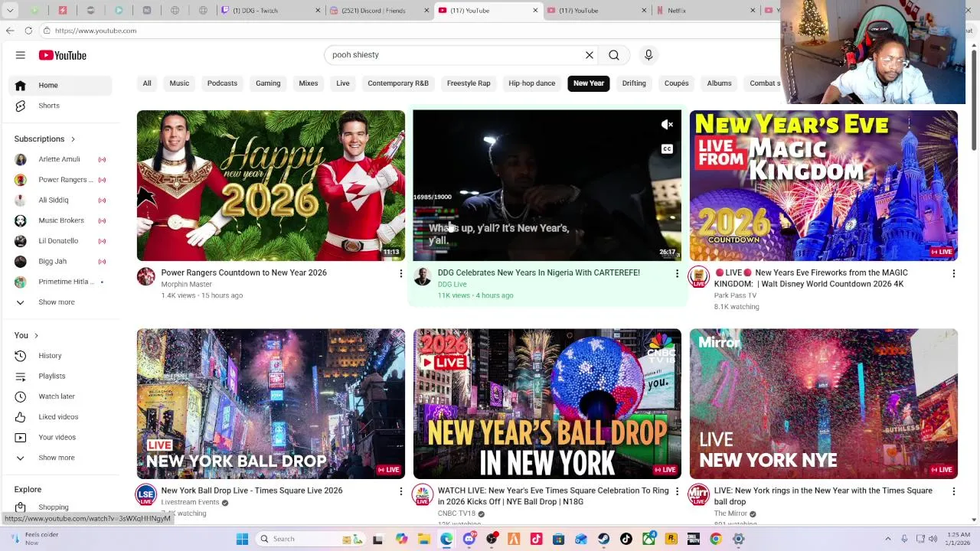This screenshot has width=980, height=551.
Task: Select the Hip-hop dance filter chip
Action: 531,83
